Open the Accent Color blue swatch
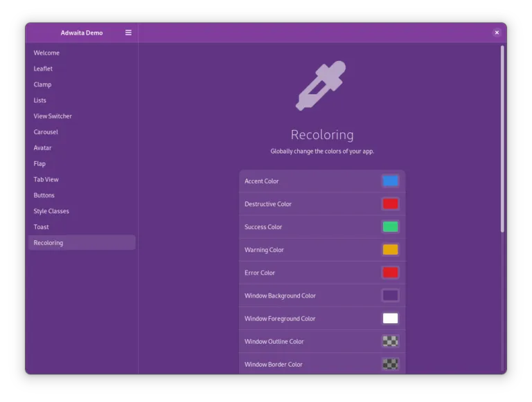Screen dimensions: 532x402 tap(390, 181)
